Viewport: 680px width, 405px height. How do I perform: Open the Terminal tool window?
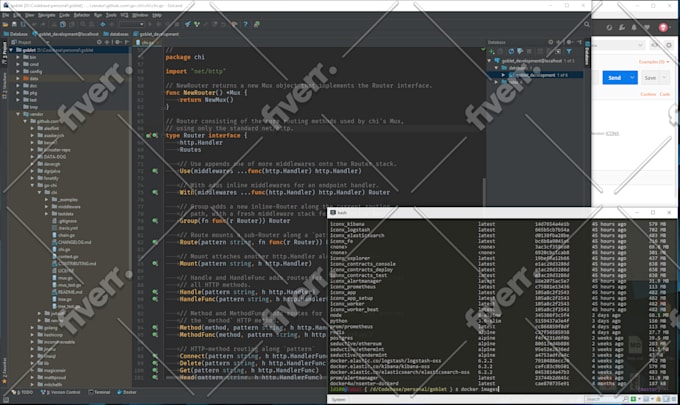tap(99, 392)
